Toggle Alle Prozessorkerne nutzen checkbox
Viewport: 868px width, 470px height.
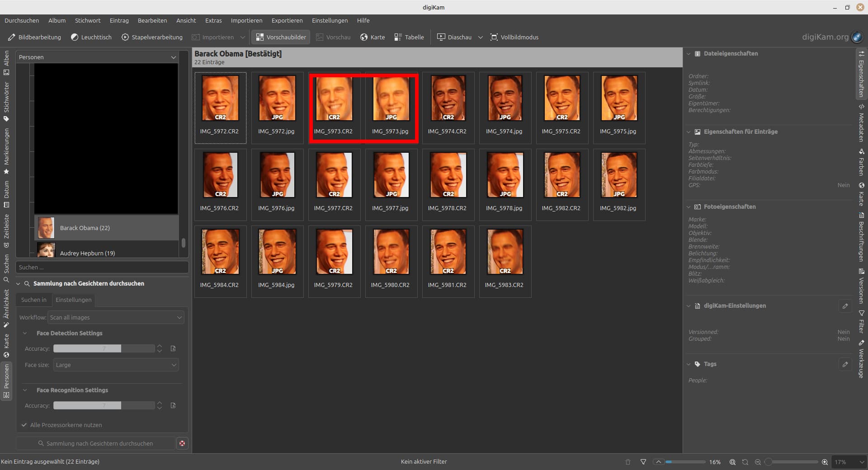pyautogui.click(x=61, y=425)
